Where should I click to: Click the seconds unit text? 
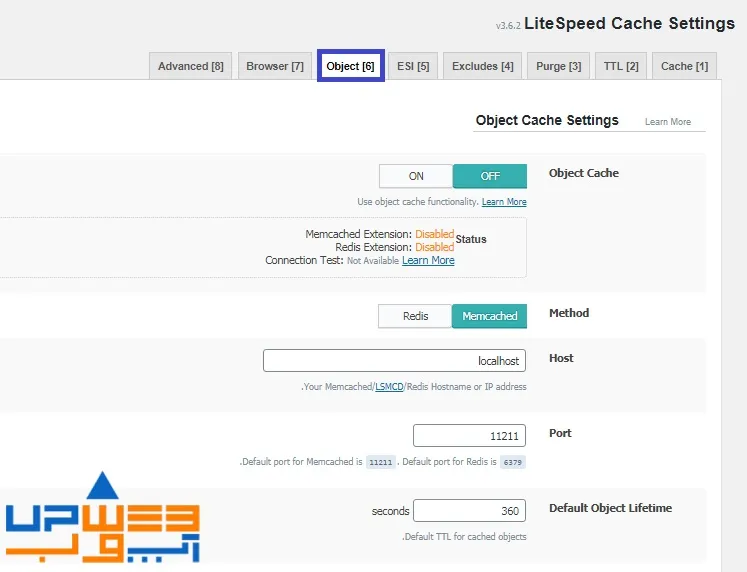click(390, 511)
